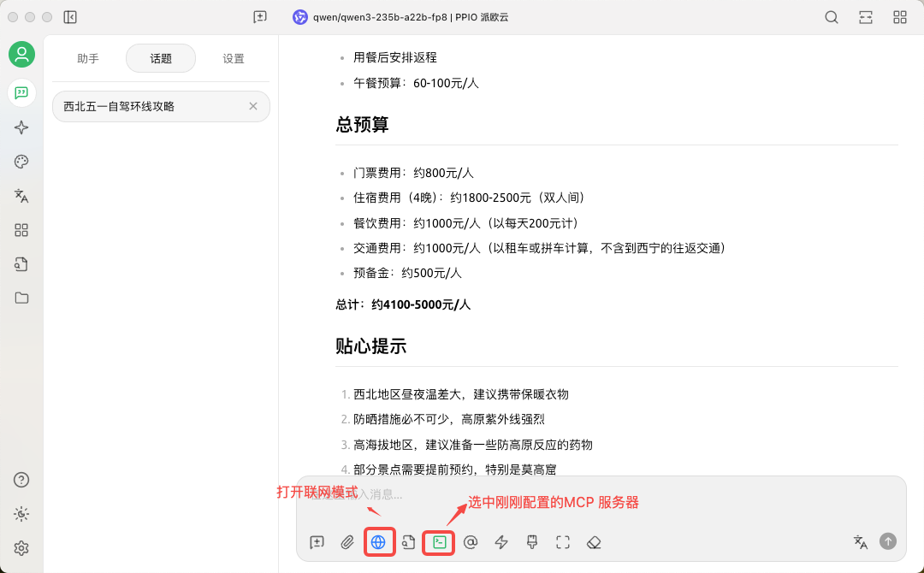Open the mini apps grid icon in sidebar
This screenshot has height=573, width=924.
click(x=21, y=230)
